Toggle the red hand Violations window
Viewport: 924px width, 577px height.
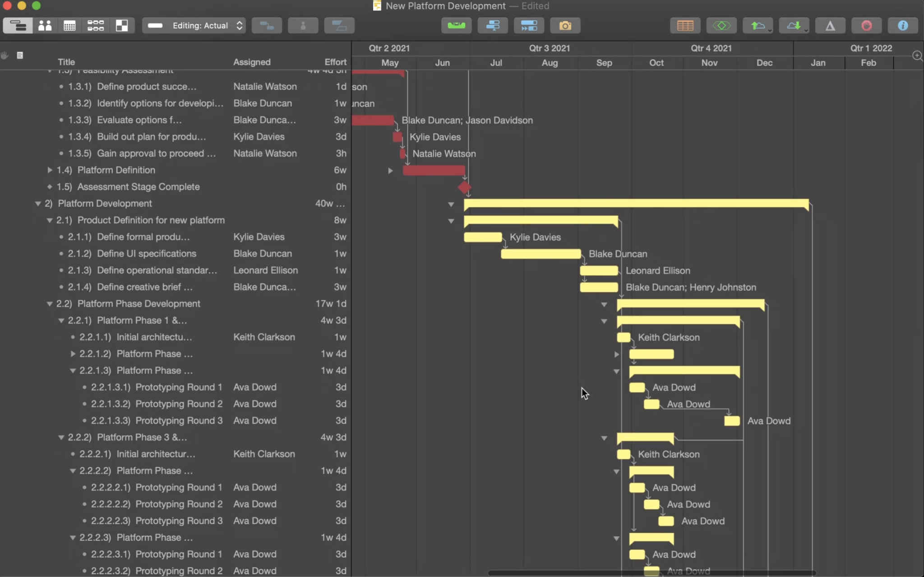[x=866, y=26]
